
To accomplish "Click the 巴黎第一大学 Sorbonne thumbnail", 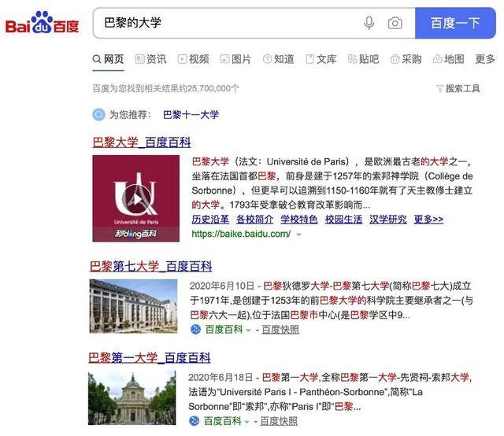I will tap(132, 397).
